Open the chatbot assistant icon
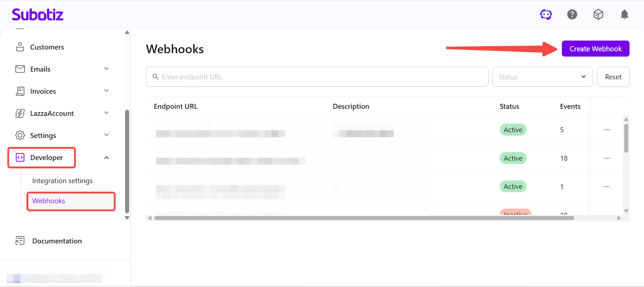The height and width of the screenshot is (287, 644). click(546, 15)
